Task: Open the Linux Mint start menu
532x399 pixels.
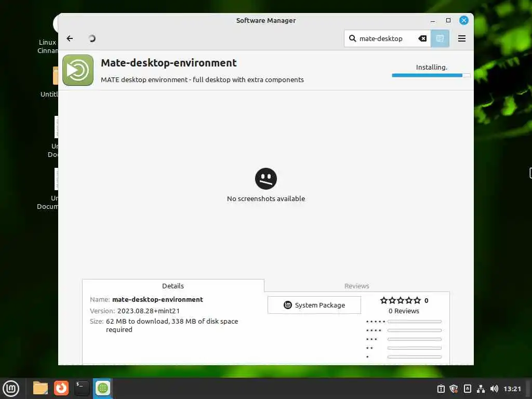Action: [x=11, y=388]
